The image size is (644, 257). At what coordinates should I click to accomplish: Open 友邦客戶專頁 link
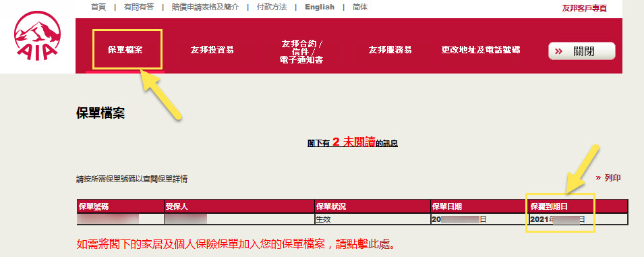(584, 8)
